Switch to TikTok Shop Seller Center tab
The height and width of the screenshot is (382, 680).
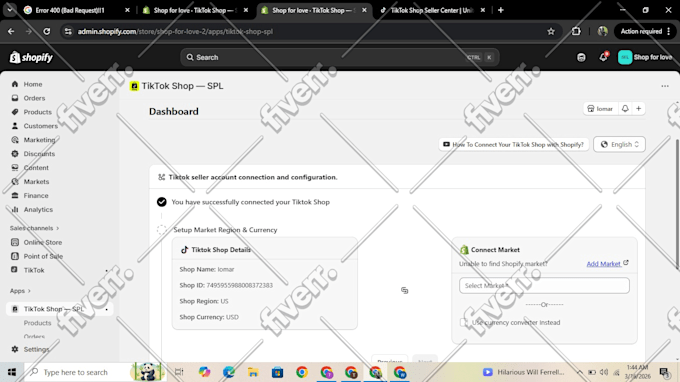tap(433, 10)
